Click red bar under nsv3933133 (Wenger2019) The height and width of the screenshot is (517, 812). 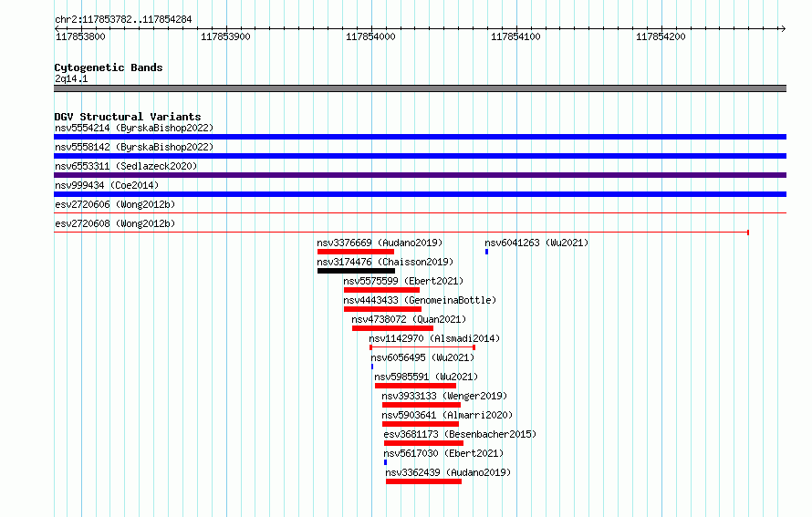point(422,405)
